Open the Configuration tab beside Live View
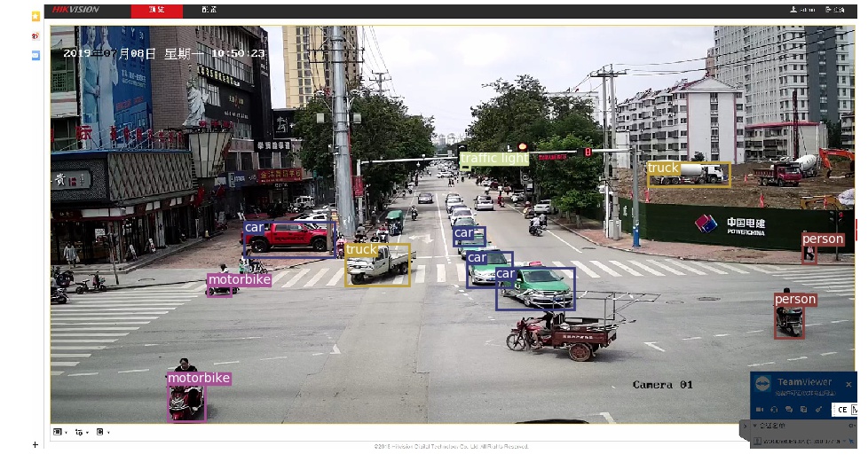The image size is (868, 470). pos(209,10)
